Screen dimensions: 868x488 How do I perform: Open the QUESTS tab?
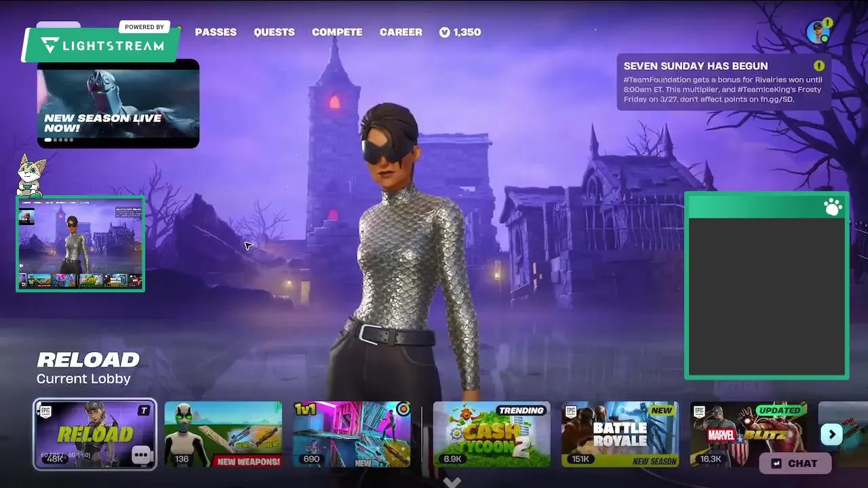[x=274, y=32]
